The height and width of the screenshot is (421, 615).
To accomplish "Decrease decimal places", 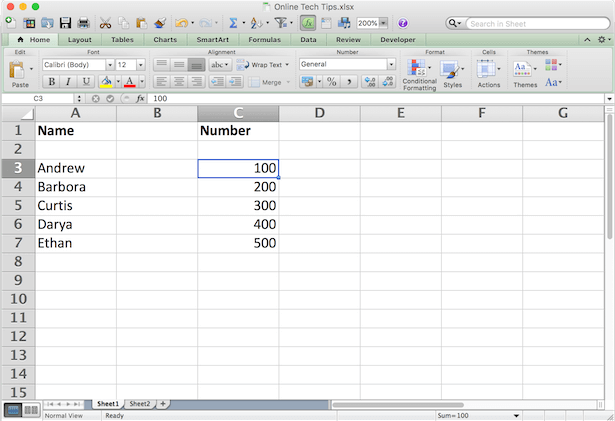I will (388, 82).
